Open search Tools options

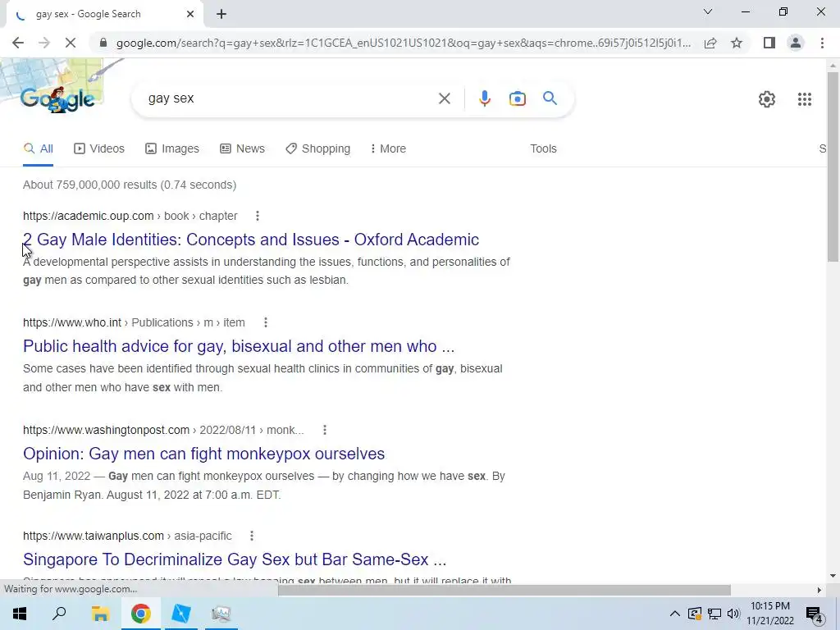pyautogui.click(x=543, y=148)
